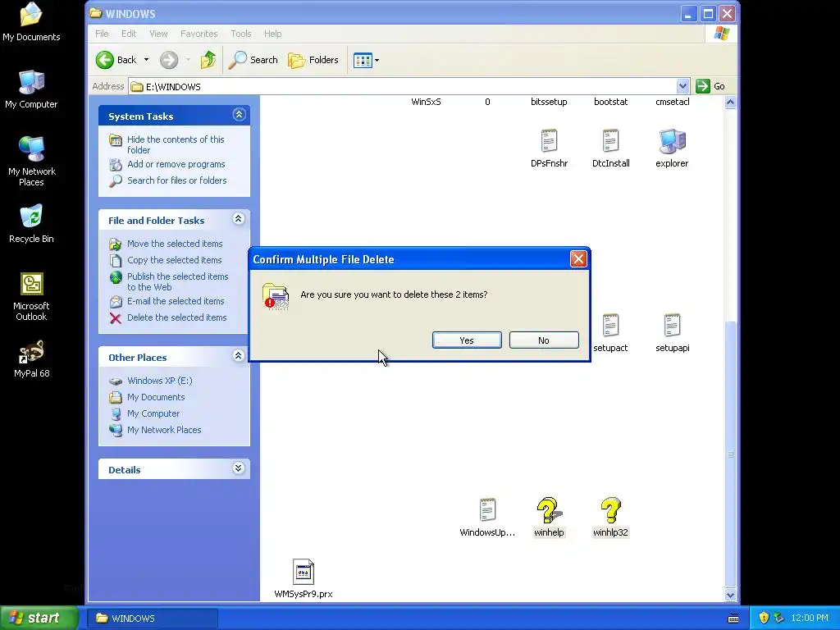Click Move the selected items
840x630 pixels.
[175, 244]
